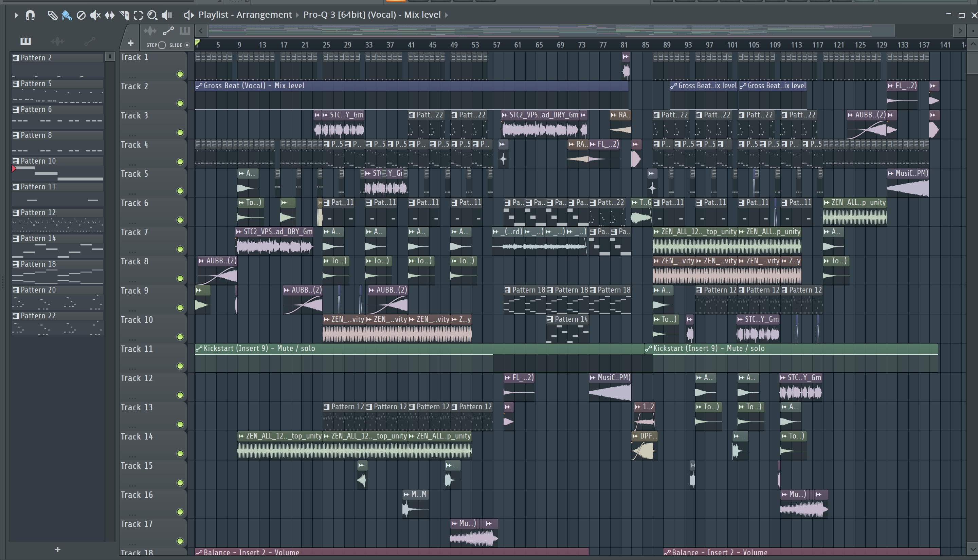Select the Mute tool
The width and height of the screenshot is (978, 560).
95,15
